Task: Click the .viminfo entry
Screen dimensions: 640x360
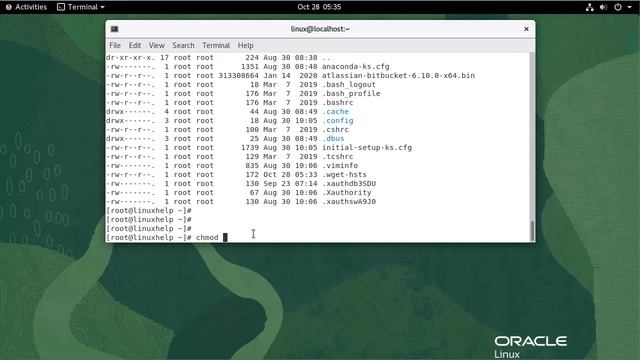Action: [340, 165]
